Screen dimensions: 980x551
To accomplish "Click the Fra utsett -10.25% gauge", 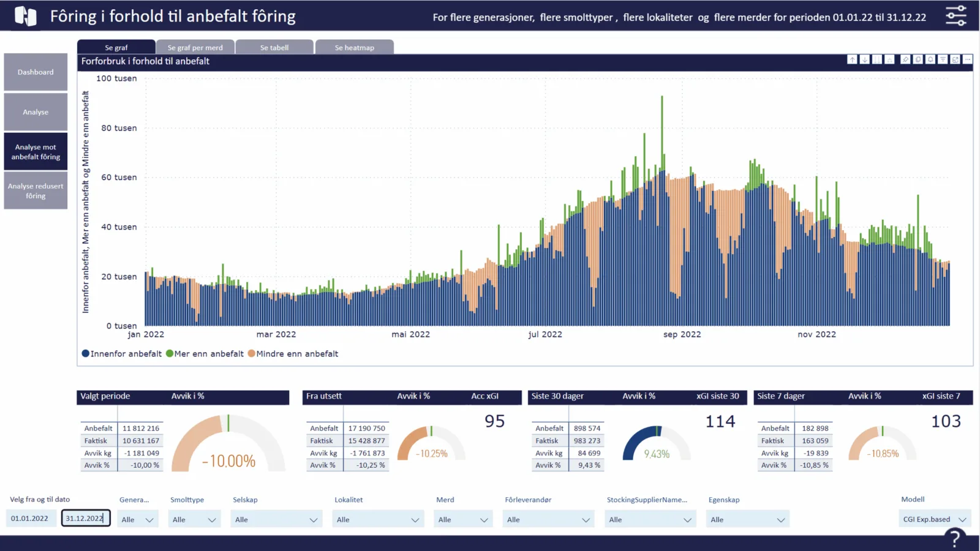I will [431, 443].
